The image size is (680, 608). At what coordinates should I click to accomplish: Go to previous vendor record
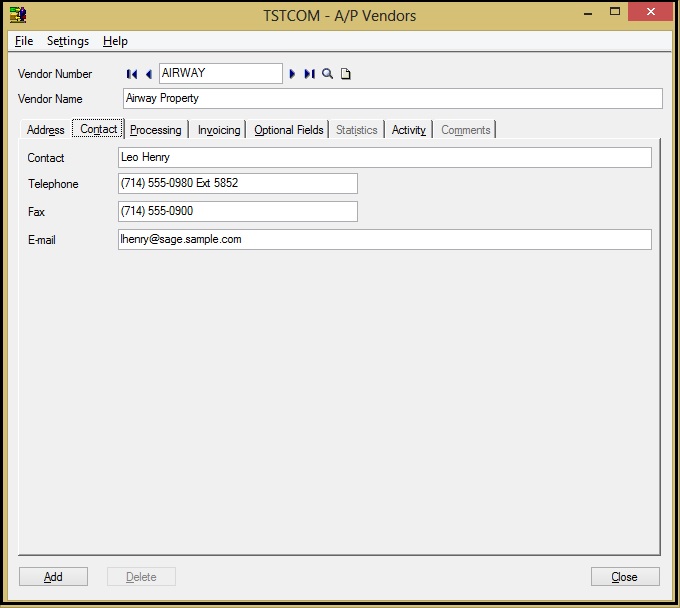pyautogui.click(x=148, y=74)
